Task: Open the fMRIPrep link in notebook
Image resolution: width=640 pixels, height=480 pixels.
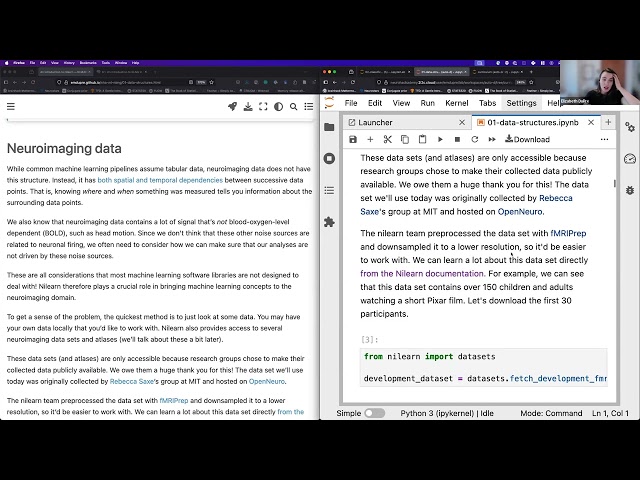Action: (x=568, y=233)
